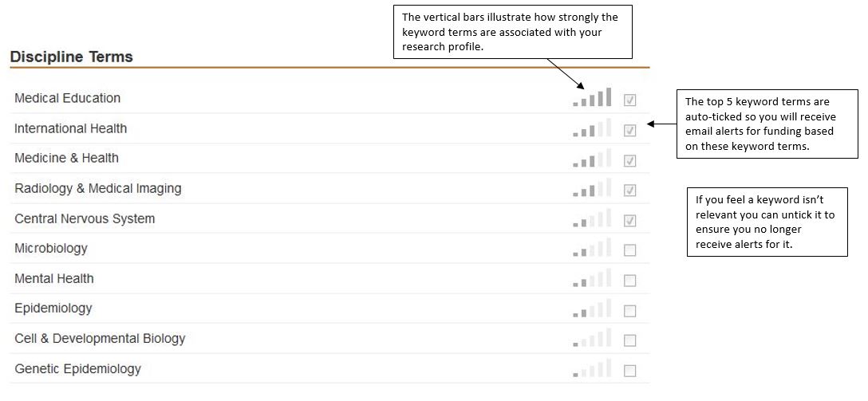Viewport: 868px width, 401px height.
Task: Click the Genetic Epidemiology strength bars icon
Action: coord(592,369)
